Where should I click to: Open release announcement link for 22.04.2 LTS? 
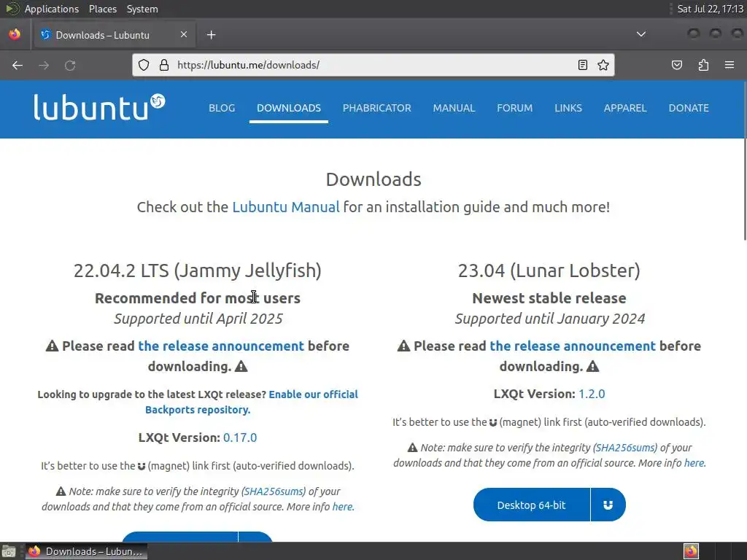tap(221, 346)
